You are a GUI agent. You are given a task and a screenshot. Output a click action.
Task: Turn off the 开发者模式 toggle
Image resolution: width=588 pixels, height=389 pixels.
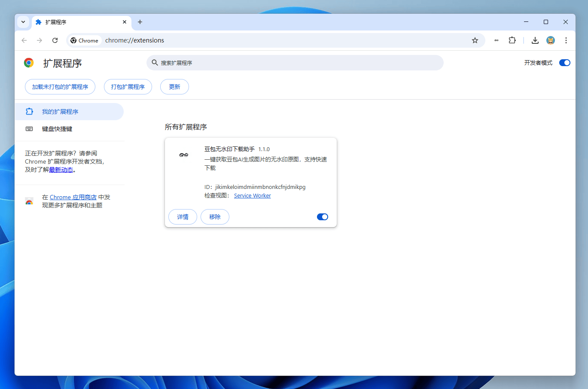point(564,62)
